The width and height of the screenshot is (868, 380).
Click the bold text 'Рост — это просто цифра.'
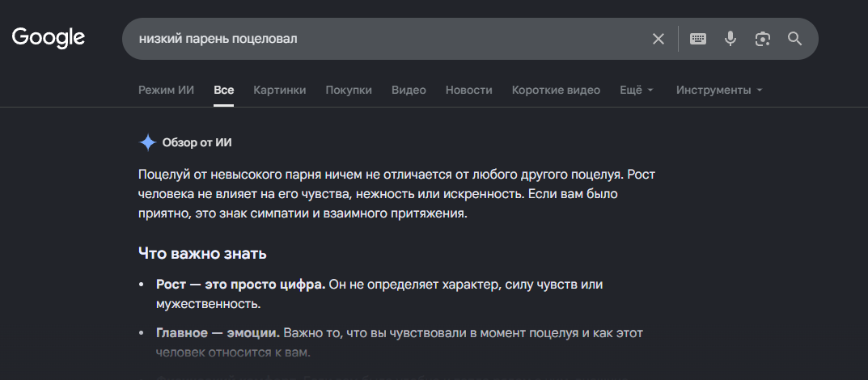(x=241, y=285)
